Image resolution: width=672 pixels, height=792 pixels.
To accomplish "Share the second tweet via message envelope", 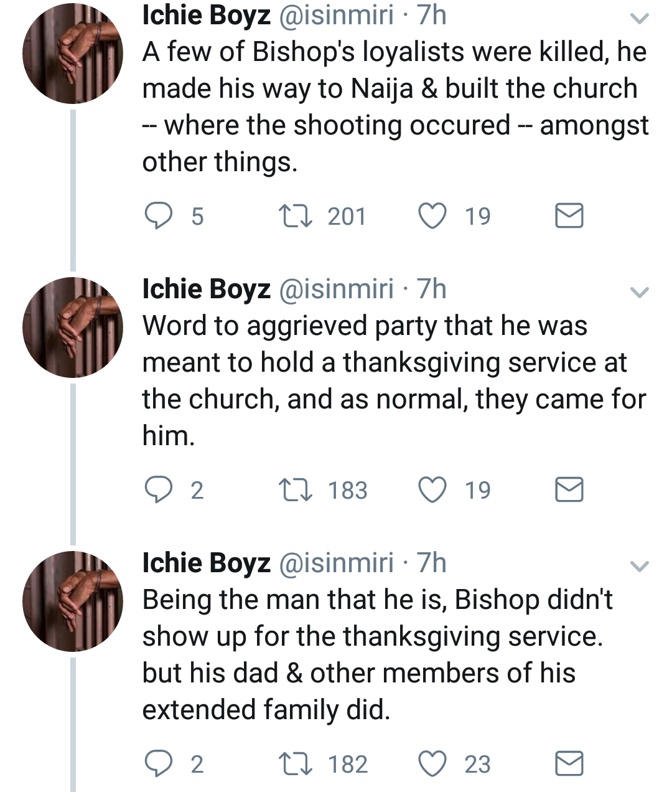I will coord(569,490).
